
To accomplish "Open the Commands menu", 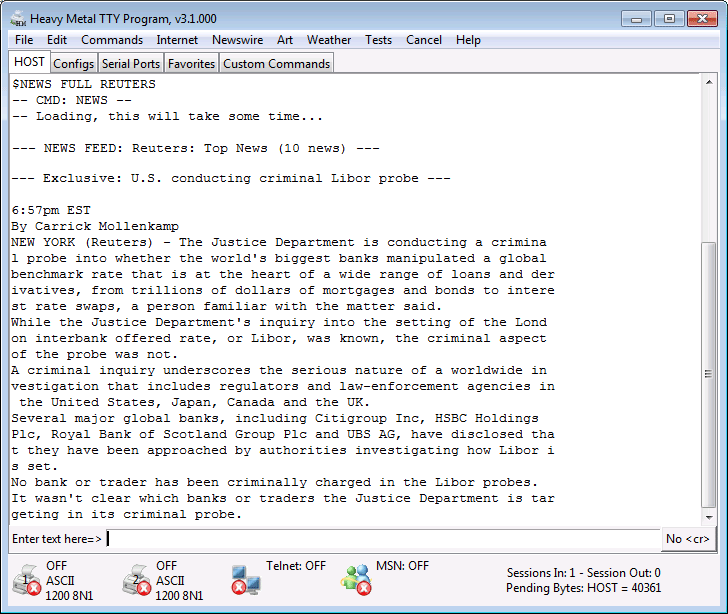I will tap(112, 40).
